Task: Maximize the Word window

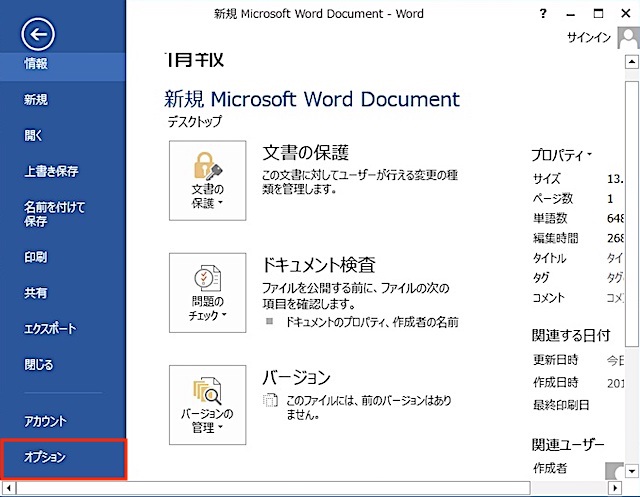Action: pos(598,13)
